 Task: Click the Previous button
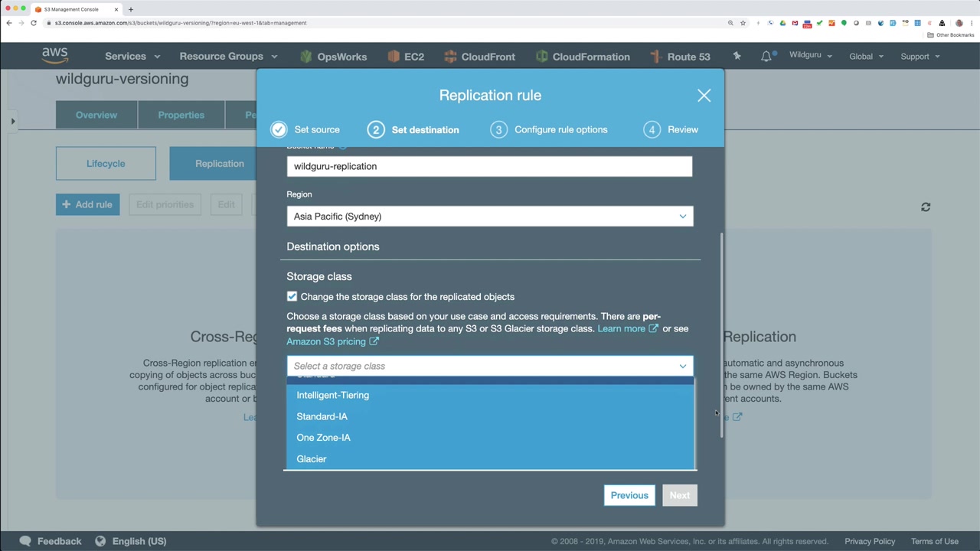629,495
